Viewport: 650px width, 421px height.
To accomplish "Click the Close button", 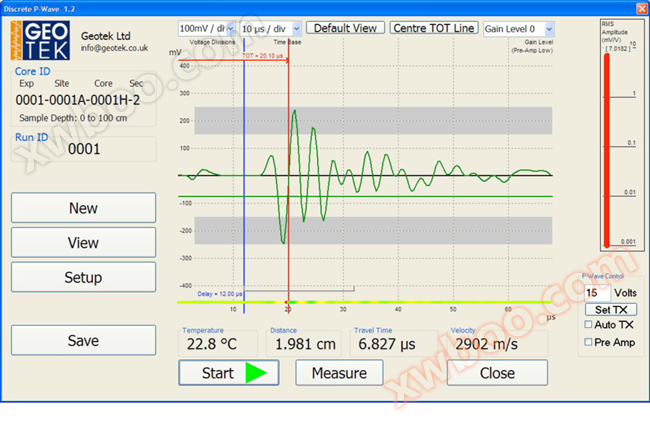I will [497, 373].
